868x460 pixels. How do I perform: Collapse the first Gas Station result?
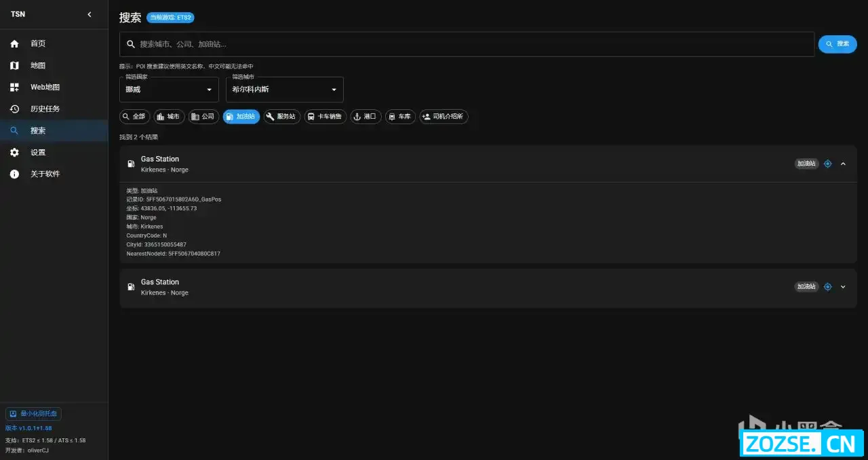[x=843, y=164]
